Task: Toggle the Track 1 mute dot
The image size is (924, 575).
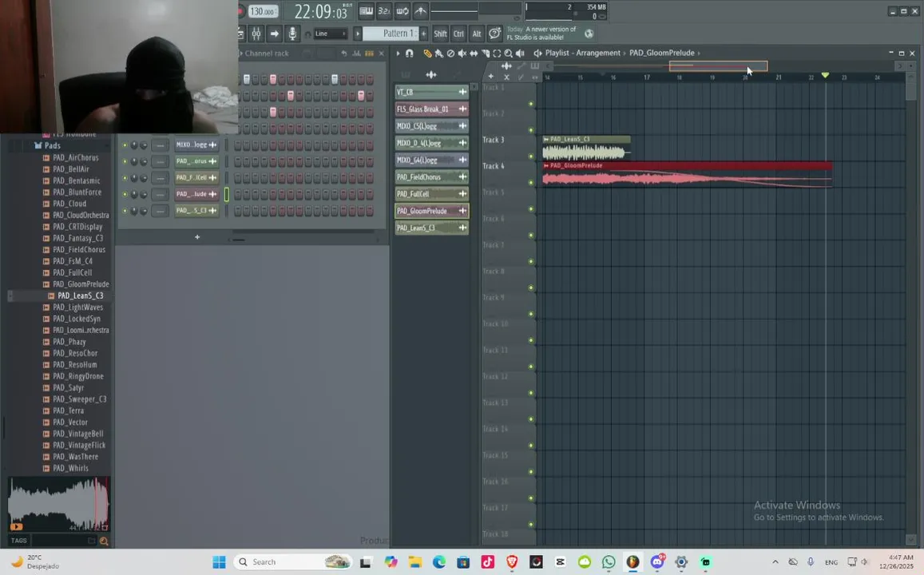Action: [x=531, y=104]
